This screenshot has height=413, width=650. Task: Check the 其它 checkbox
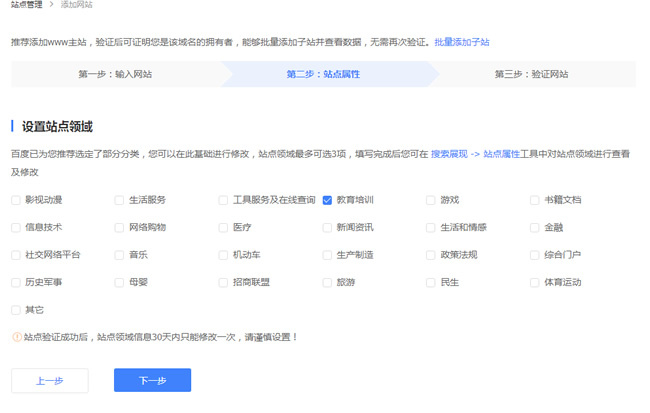coord(16,310)
